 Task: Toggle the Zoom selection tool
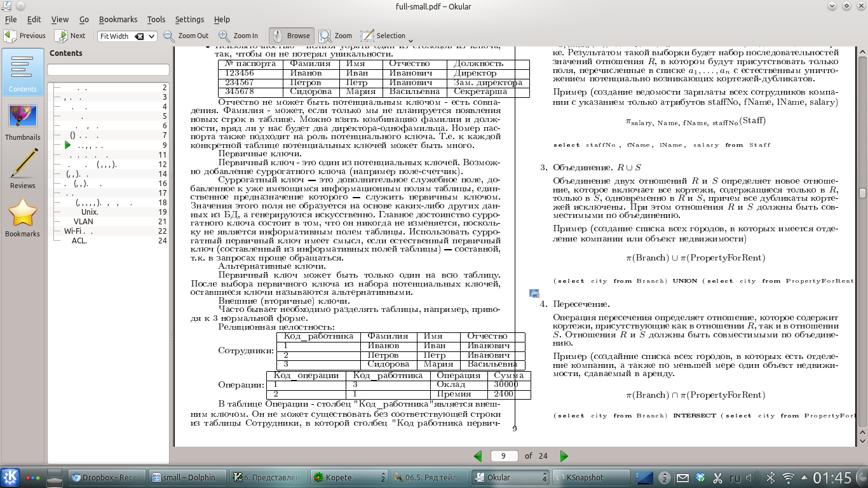[x=336, y=36]
